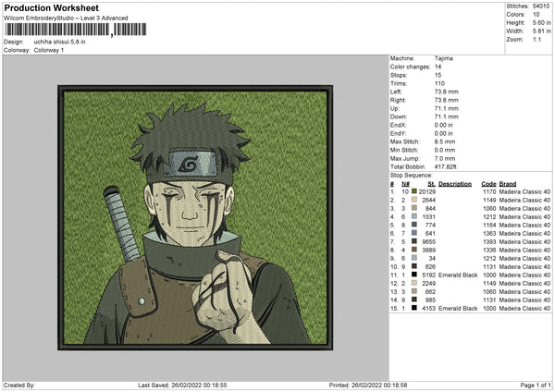Select the Wilcom EmbroideryStudio Level 3 Advanced text

[x=66, y=18]
